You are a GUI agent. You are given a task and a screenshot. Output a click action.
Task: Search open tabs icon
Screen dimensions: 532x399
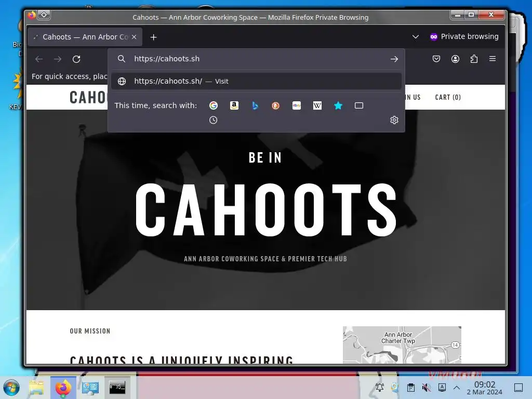pyautogui.click(x=359, y=105)
